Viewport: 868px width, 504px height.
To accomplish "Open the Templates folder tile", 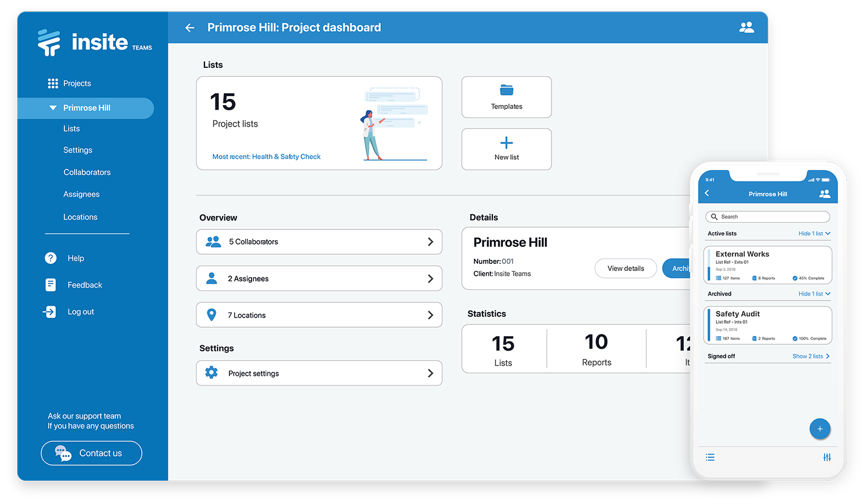I will pyautogui.click(x=506, y=97).
